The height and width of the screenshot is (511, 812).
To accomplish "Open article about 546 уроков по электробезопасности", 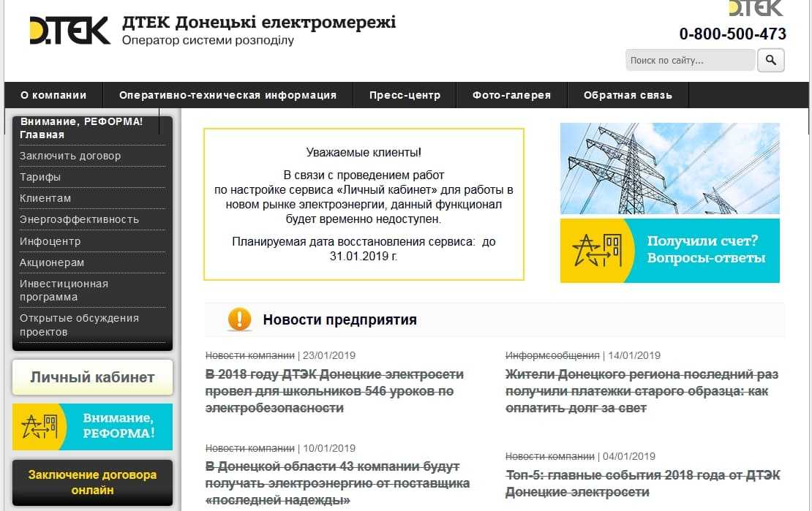I will click(334, 391).
